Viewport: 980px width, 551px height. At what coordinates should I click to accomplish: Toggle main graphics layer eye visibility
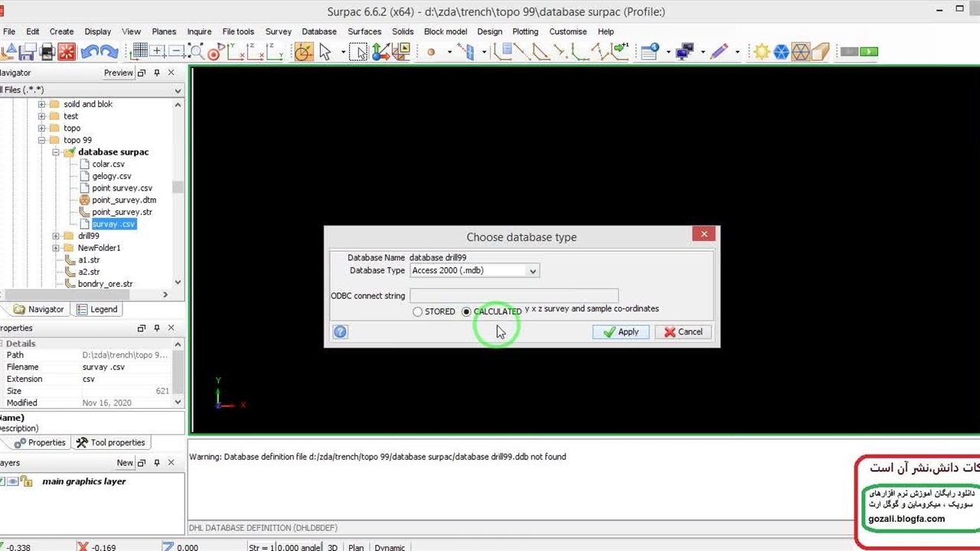tap(13, 481)
